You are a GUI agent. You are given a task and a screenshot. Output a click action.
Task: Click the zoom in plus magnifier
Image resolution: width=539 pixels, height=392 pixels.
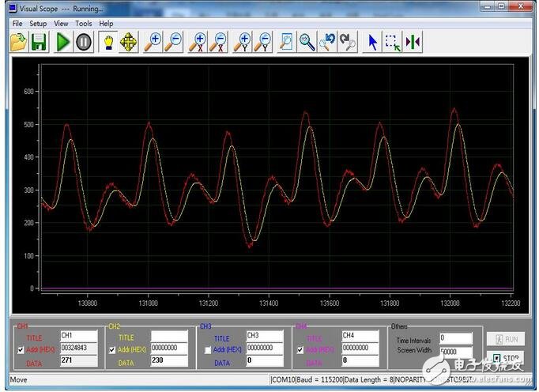point(153,42)
